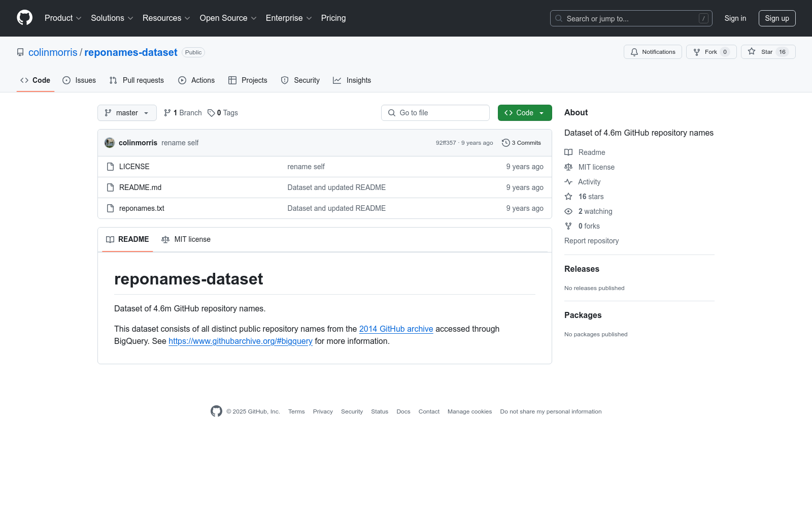
Task: Click the Docs footer link
Action: pos(403,411)
